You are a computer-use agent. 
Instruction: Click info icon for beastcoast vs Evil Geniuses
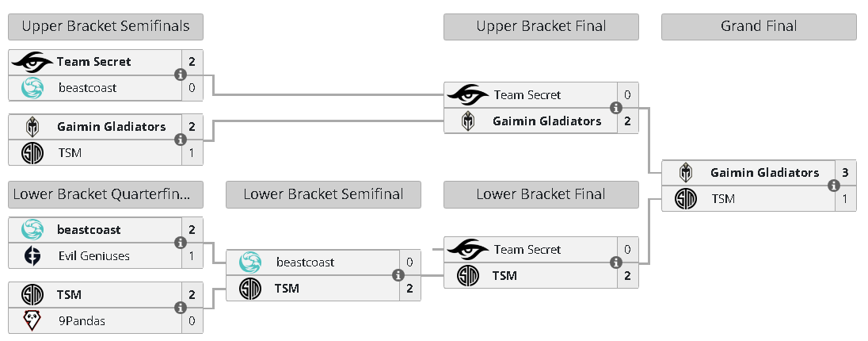(180, 243)
